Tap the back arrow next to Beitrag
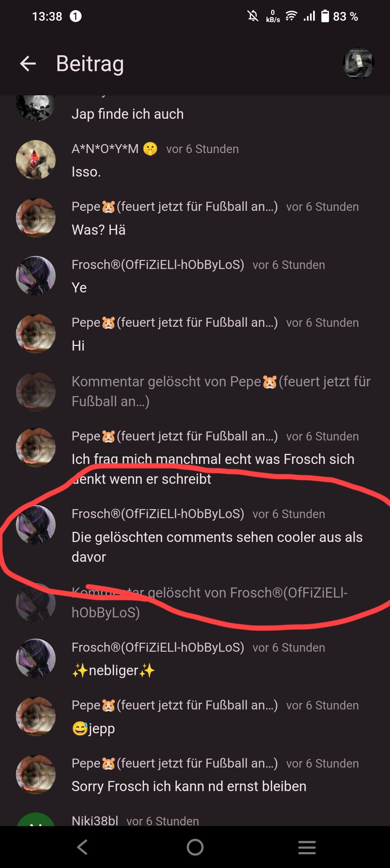 (x=28, y=64)
